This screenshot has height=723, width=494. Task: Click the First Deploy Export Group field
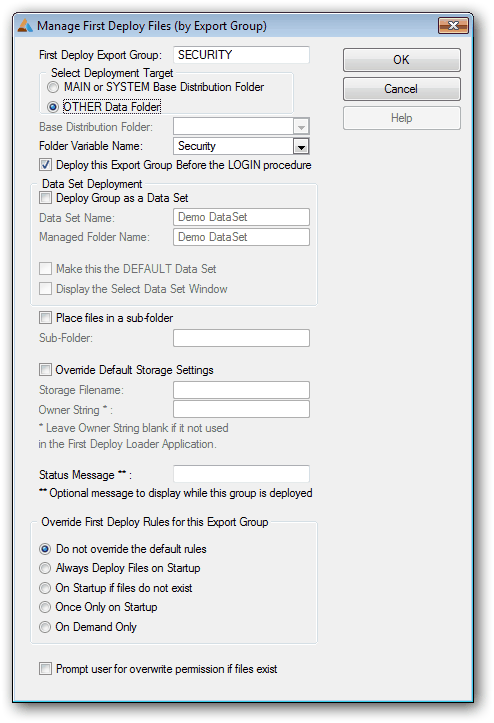241,55
